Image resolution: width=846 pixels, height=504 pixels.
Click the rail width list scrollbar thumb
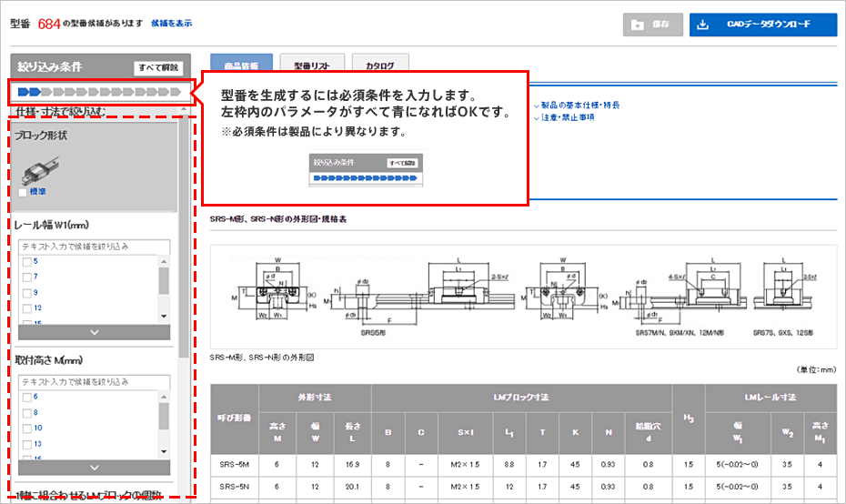point(164,280)
